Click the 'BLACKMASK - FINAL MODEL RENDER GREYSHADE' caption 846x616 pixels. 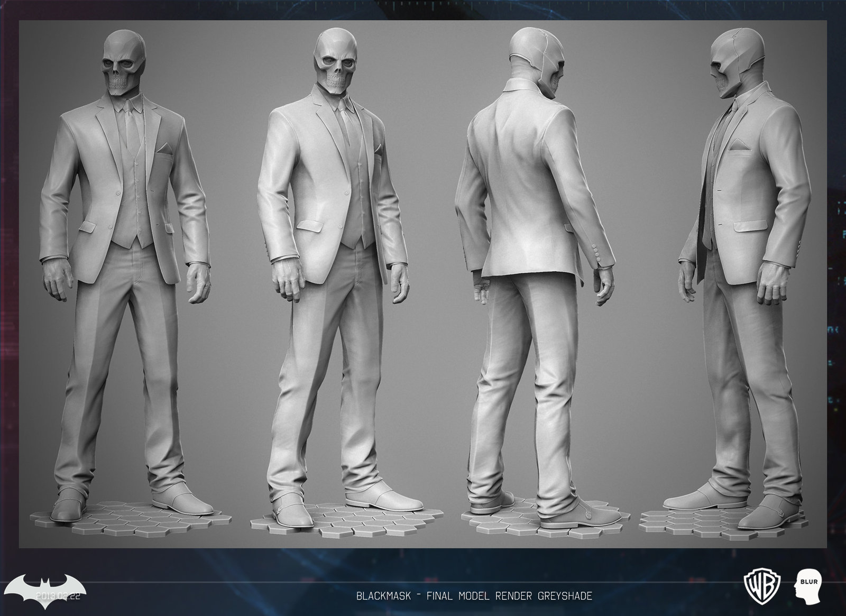[x=474, y=595]
